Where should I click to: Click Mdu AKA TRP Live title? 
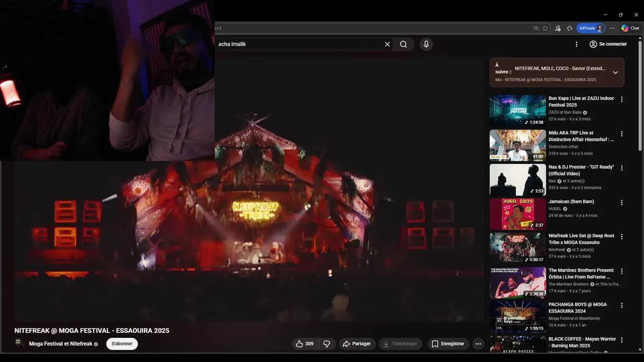pos(581,136)
